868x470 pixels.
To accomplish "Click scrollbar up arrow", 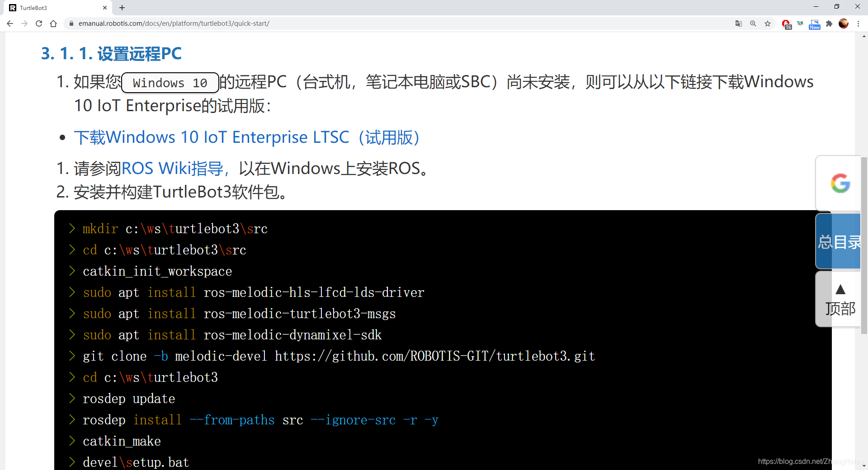I will pos(864,36).
